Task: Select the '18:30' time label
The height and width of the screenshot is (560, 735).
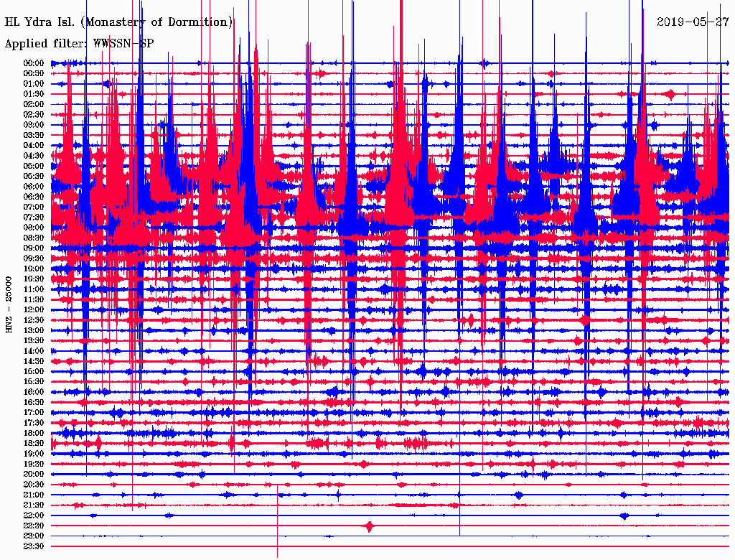Action: [x=34, y=443]
